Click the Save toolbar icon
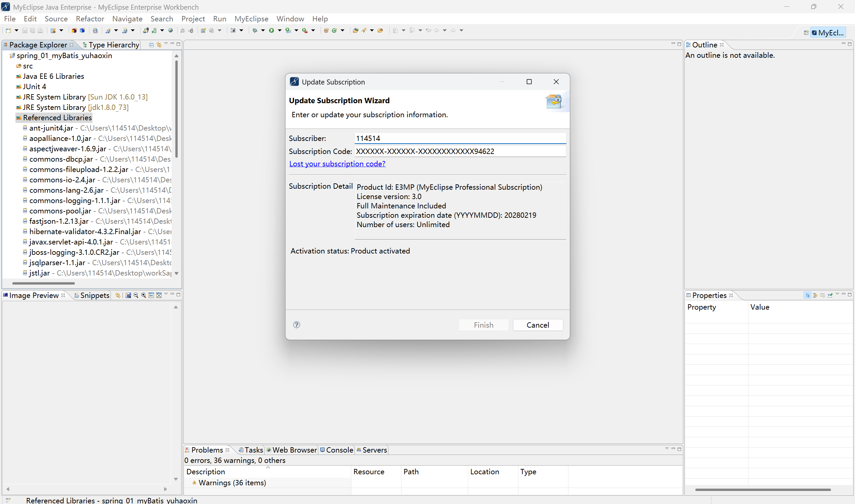855x504 pixels. tap(25, 31)
